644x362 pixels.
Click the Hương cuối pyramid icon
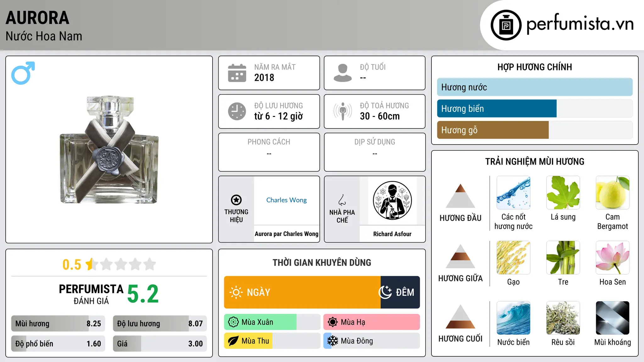[460, 316]
